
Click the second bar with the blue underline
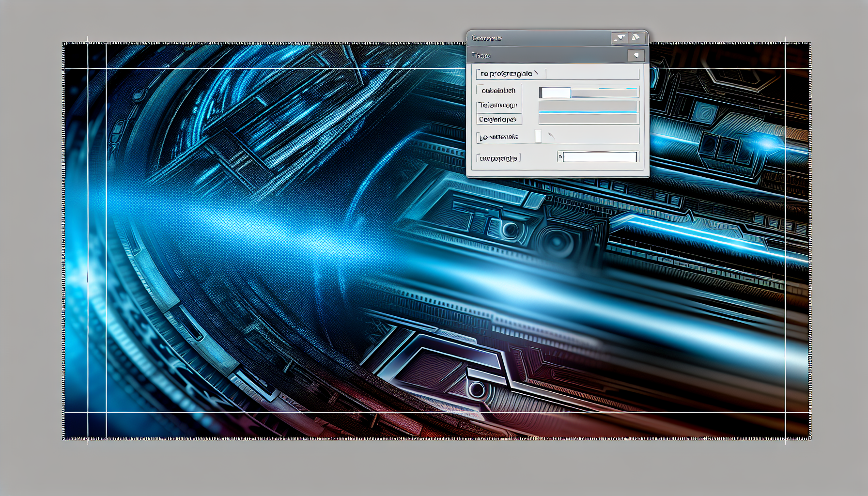pos(589,107)
